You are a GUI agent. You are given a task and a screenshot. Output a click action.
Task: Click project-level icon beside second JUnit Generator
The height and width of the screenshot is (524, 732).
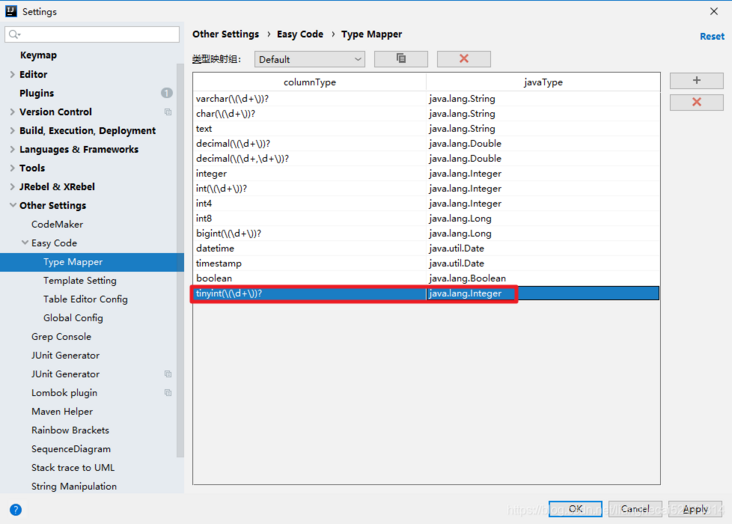(168, 374)
